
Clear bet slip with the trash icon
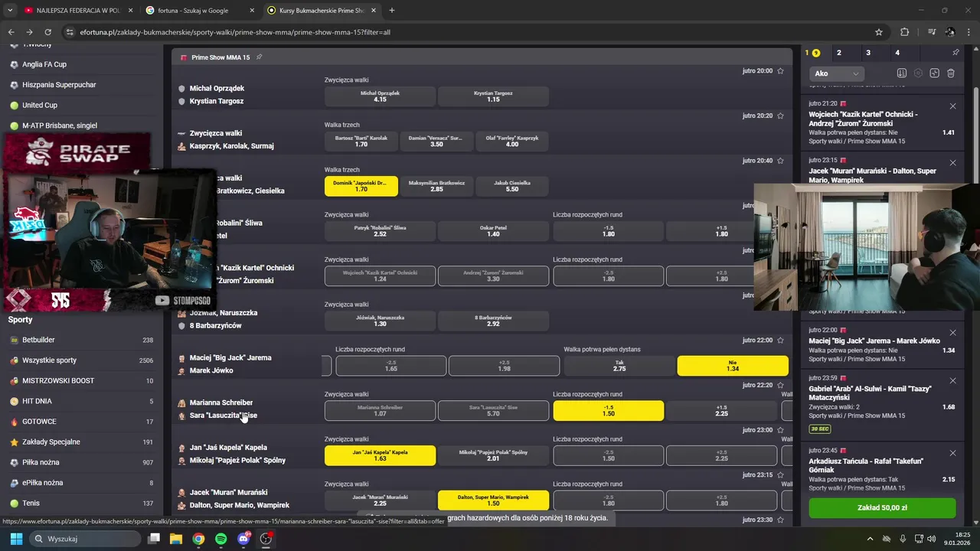[x=951, y=73]
